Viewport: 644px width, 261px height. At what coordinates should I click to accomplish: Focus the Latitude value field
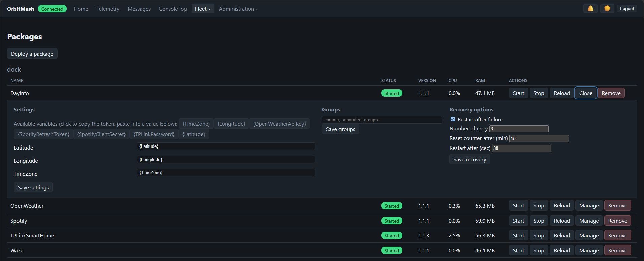coord(226,146)
